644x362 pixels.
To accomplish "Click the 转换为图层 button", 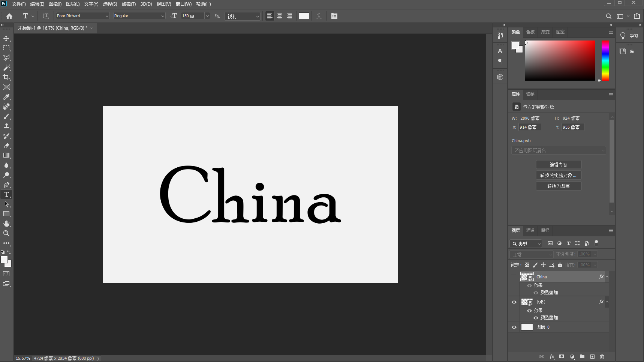I will point(559,186).
